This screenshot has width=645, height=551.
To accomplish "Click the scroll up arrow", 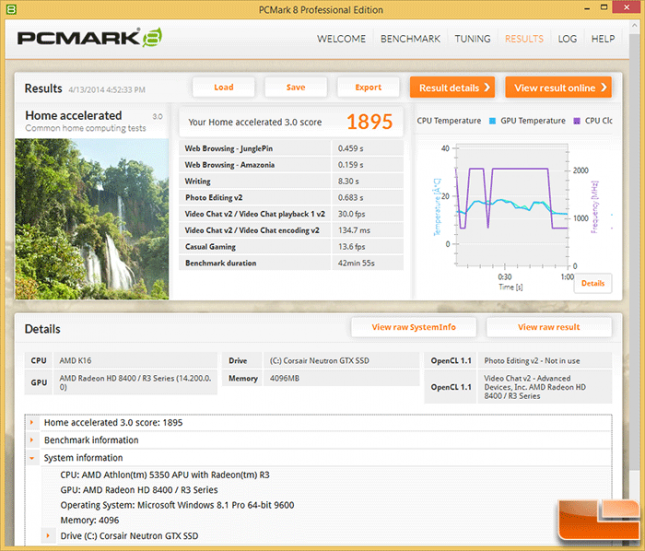I will (x=633, y=26).
